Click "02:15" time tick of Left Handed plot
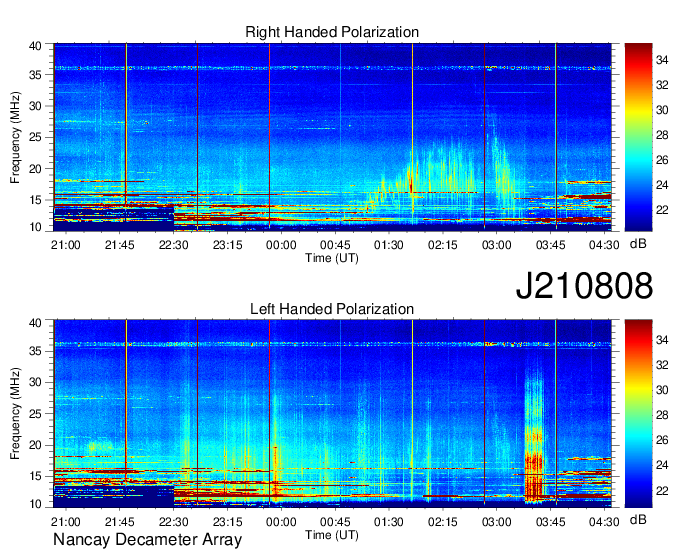Screen dimensions: 680x552 443,521
